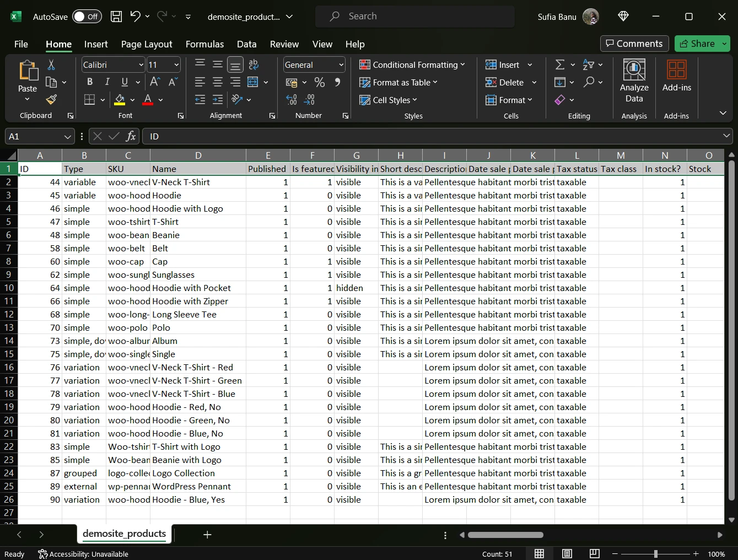Switch to Page Layout view in status bar

tap(567, 553)
